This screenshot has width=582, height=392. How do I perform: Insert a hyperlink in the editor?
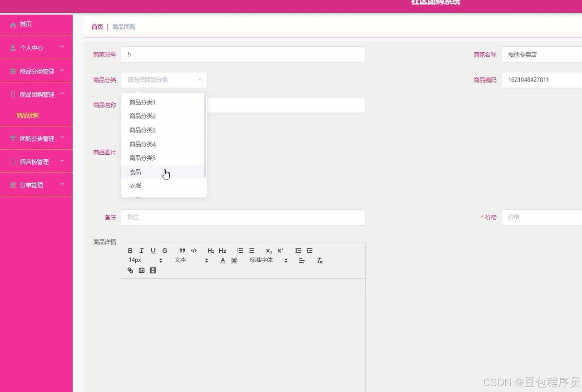pyautogui.click(x=130, y=270)
